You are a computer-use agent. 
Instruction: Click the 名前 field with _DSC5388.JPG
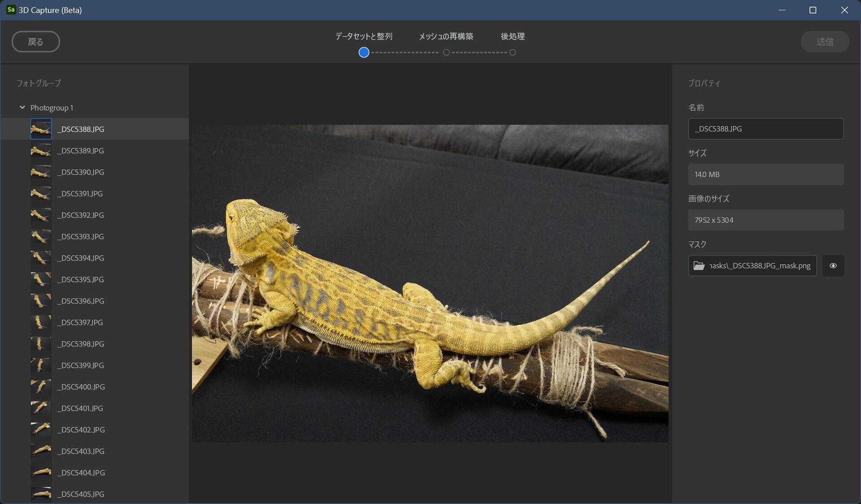pyautogui.click(x=765, y=129)
